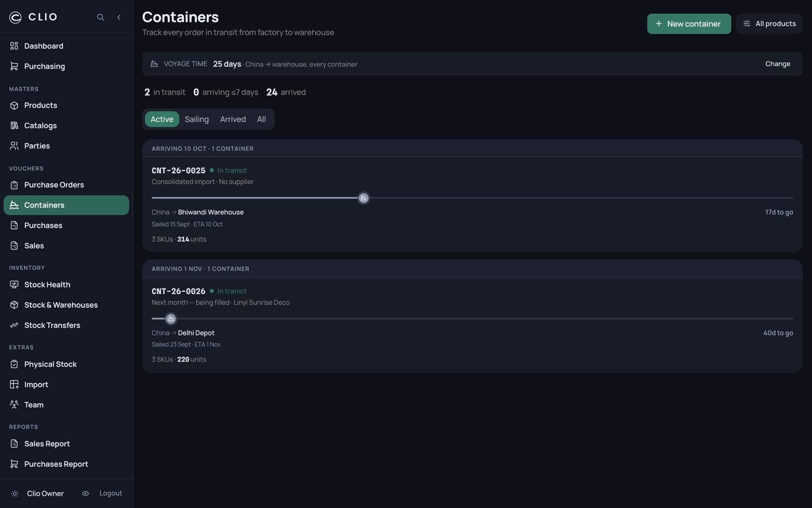
Task: Click CNT-26-0025 ship progress marker
Action: point(363,198)
